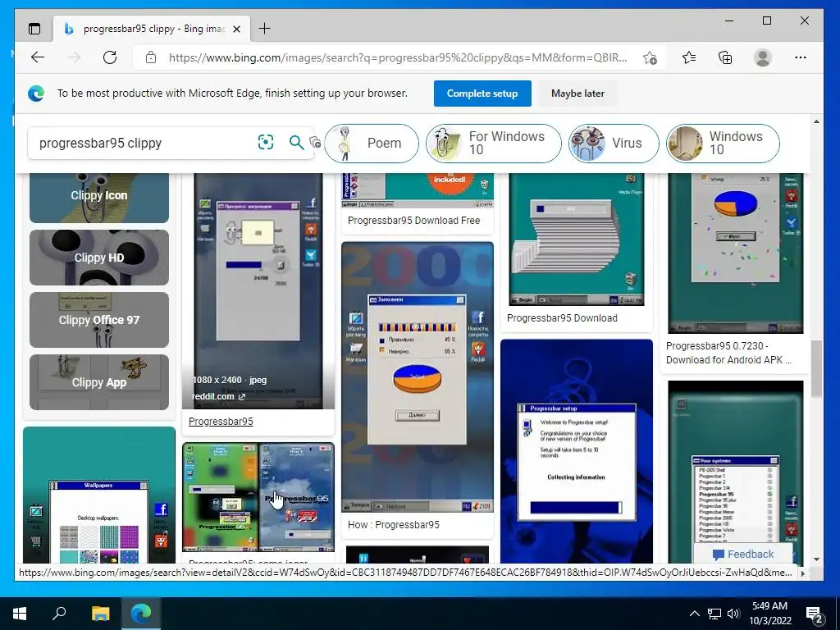Open the Favorites list
Image resolution: width=840 pixels, height=630 pixels.
click(x=689, y=57)
